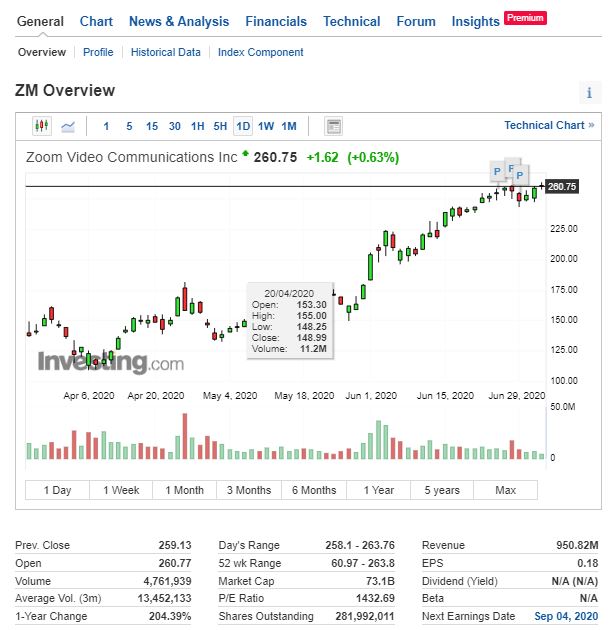This screenshot has height=630, width=613.
Task: Click the Day's Range value 258.1 - 263.76
Action: point(360,545)
